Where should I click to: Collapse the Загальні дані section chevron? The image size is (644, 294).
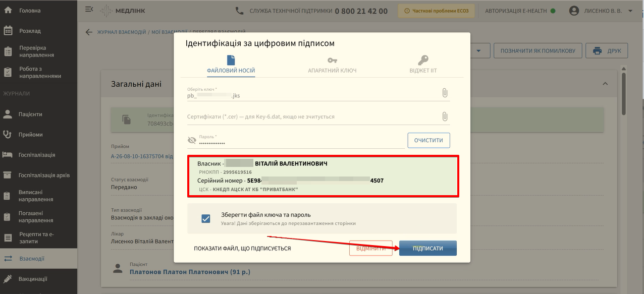605,84
